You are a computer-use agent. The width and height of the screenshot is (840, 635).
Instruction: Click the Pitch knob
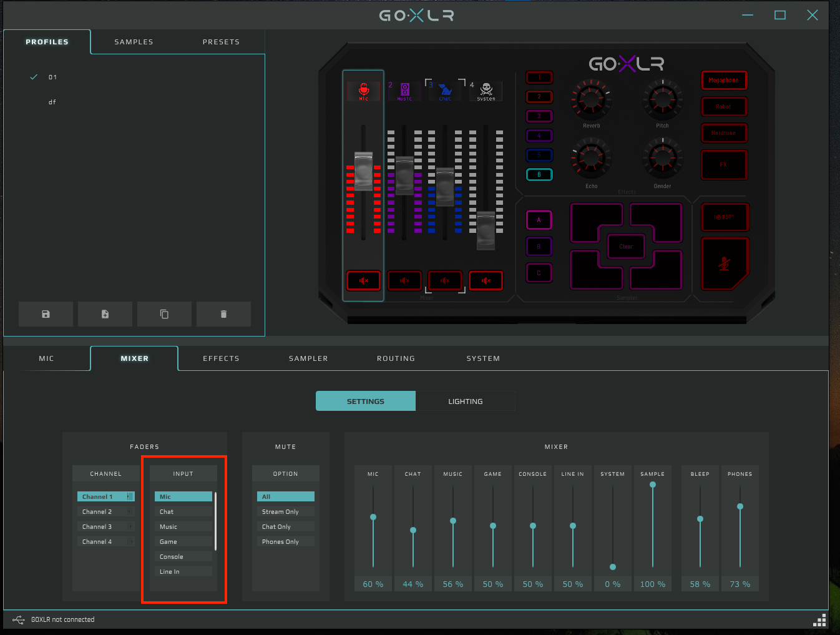(663, 99)
